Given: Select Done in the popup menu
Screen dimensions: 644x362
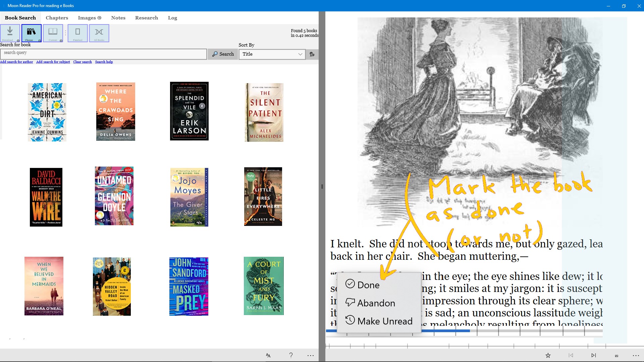Looking at the screenshot, I should 368,285.
